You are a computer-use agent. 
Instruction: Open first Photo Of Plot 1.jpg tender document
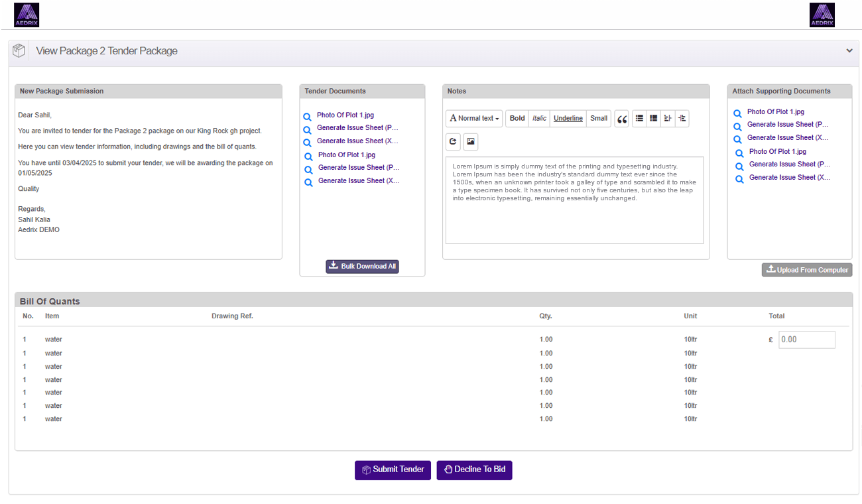345,115
